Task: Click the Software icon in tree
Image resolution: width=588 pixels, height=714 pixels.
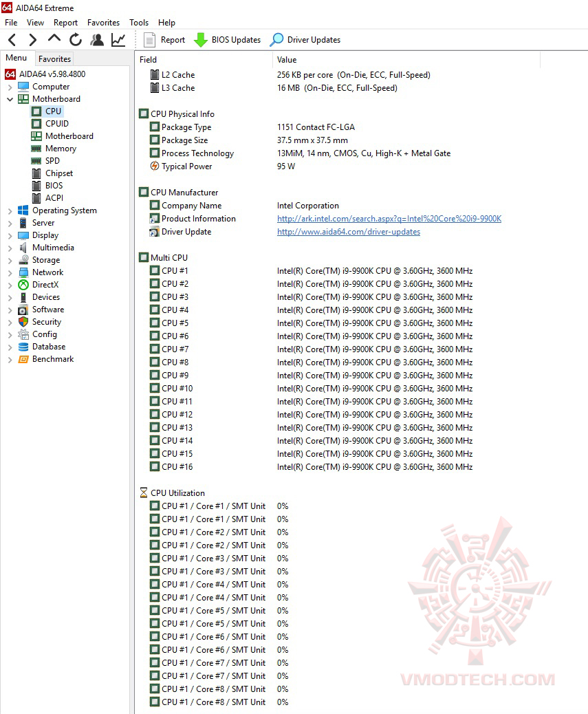Action: coord(23,310)
